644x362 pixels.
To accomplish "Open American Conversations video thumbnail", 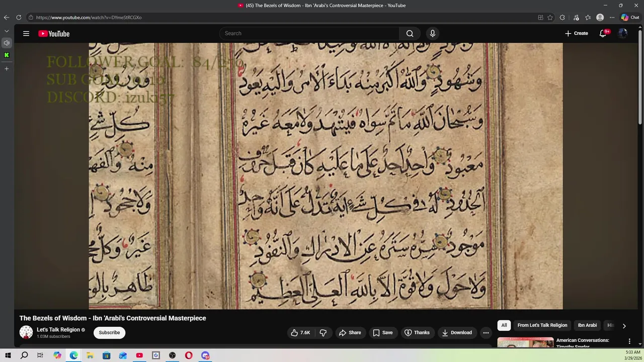I will coord(525,342).
